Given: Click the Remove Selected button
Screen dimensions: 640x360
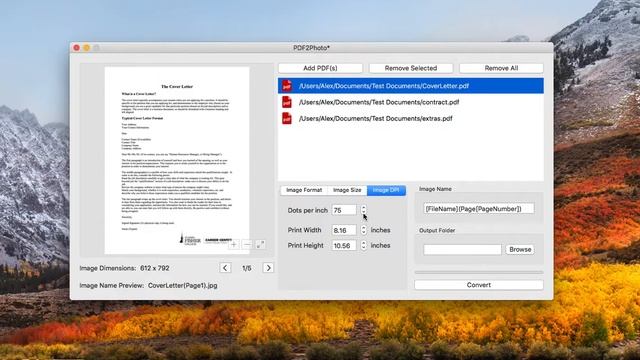Looking at the screenshot, I should (411, 68).
